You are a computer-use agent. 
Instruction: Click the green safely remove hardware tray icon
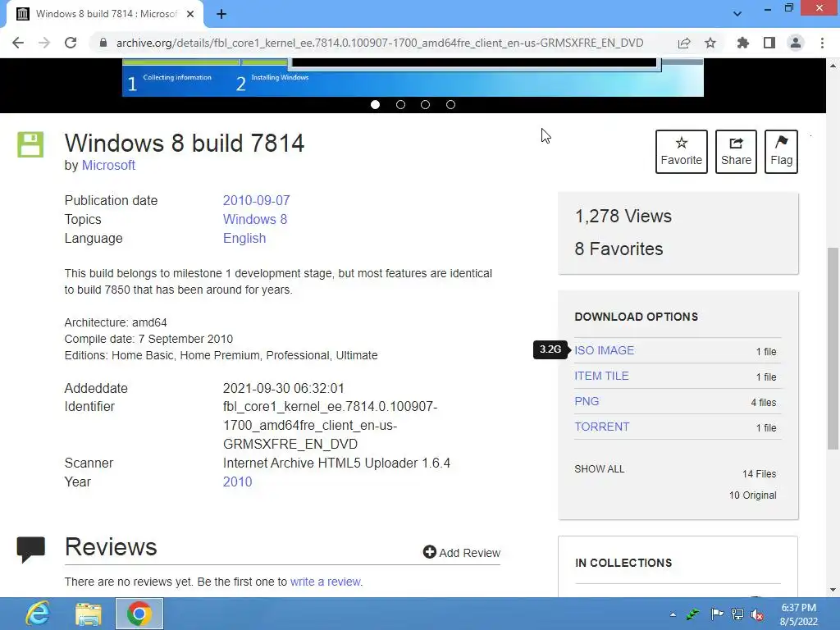tap(693, 614)
